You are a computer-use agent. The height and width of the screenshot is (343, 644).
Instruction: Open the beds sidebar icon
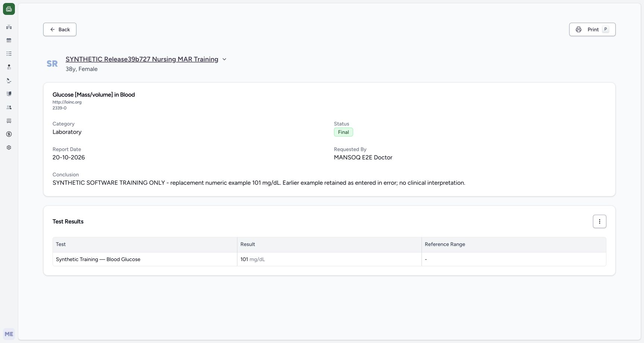[9, 121]
